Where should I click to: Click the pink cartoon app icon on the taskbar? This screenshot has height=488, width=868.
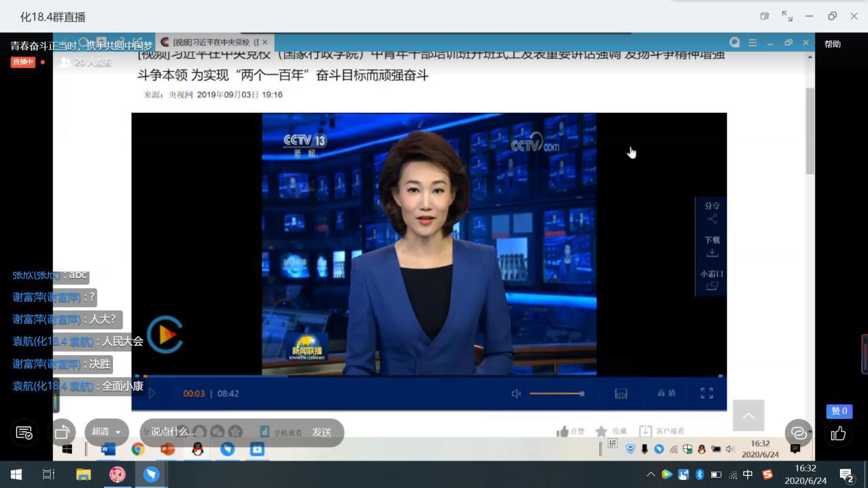(x=117, y=474)
